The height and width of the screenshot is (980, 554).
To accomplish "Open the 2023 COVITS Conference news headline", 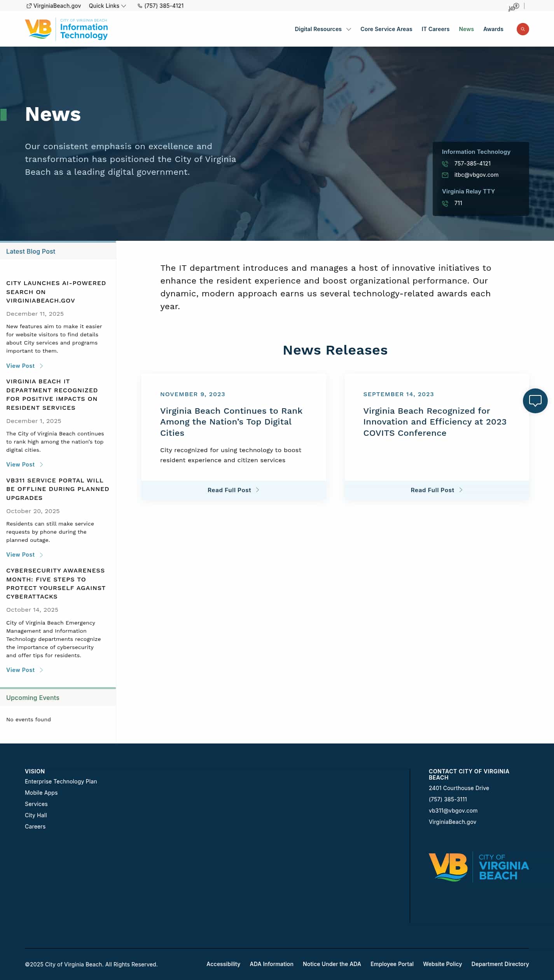I will click(x=435, y=422).
